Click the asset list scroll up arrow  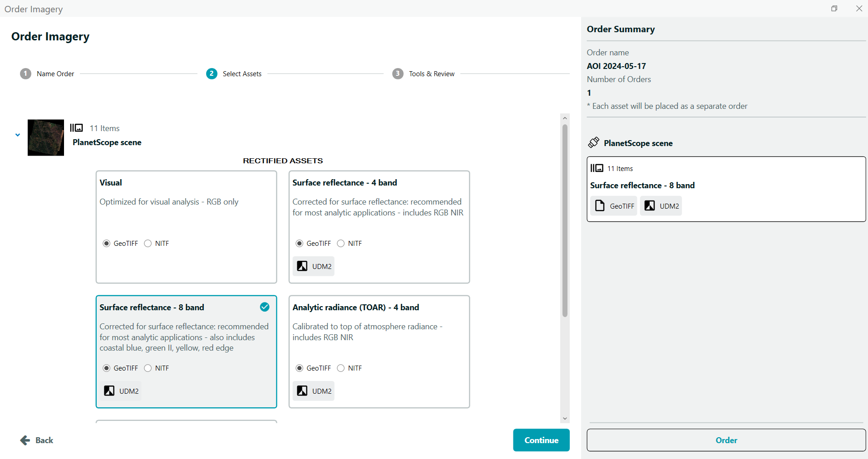(565, 118)
